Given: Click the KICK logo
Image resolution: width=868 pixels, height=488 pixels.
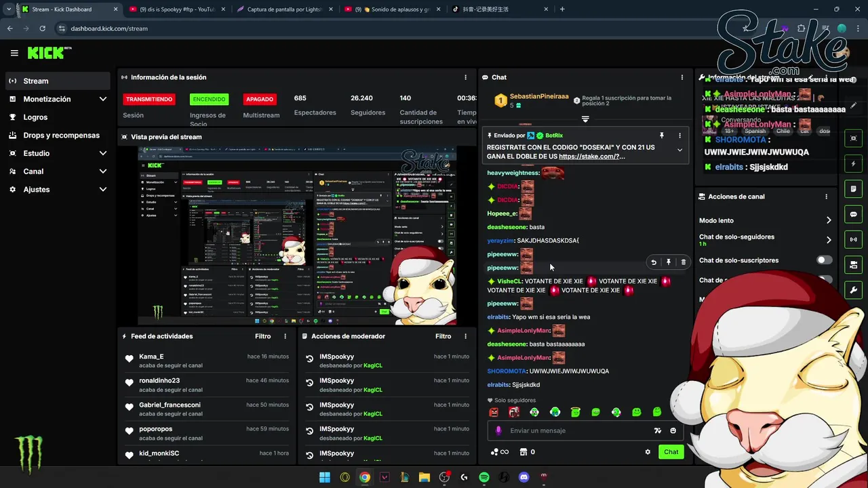Looking at the screenshot, I should 50,53.
